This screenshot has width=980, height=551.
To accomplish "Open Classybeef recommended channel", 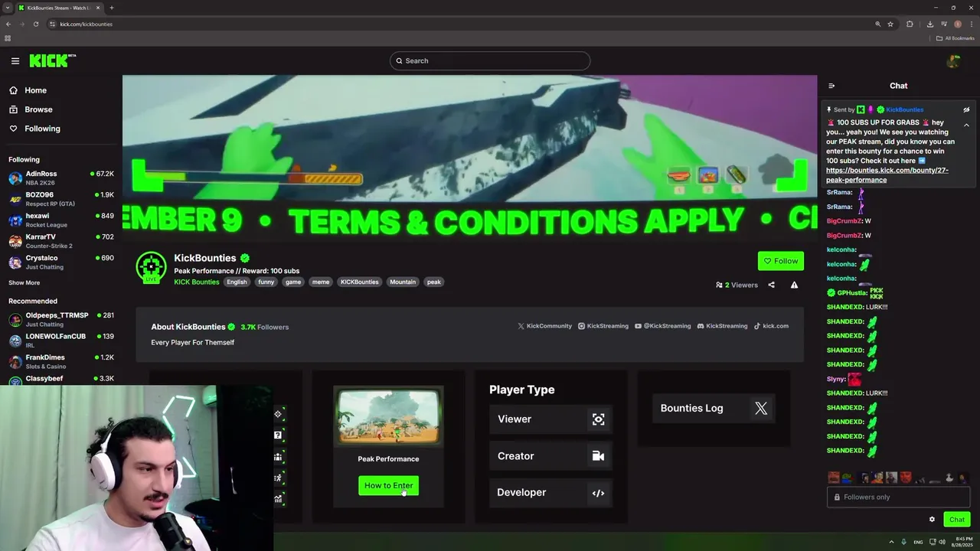I will (61, 380).
